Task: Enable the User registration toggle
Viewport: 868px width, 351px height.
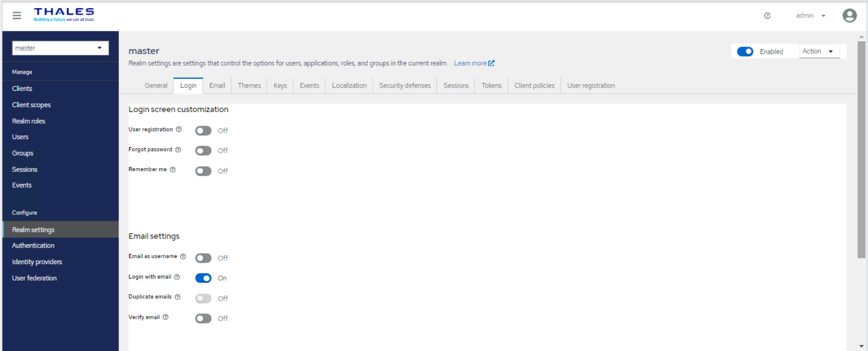Action: pyautogui.click(x=203, y=131)
